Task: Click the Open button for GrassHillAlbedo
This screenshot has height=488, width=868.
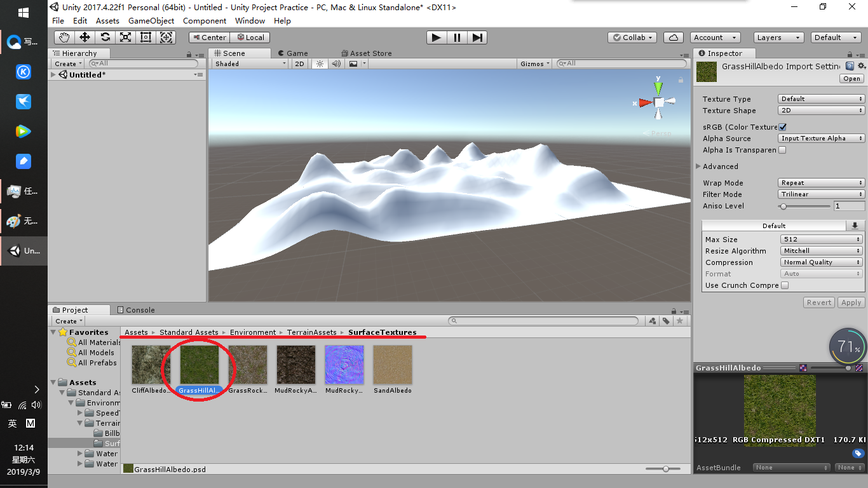Action: [851, 78]
